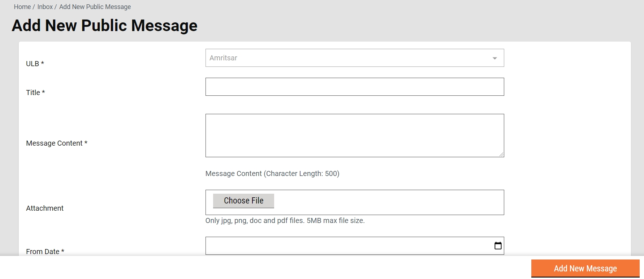Click the Attachment field label
Viewport: 644px width, 279px height.
[45, 208]
